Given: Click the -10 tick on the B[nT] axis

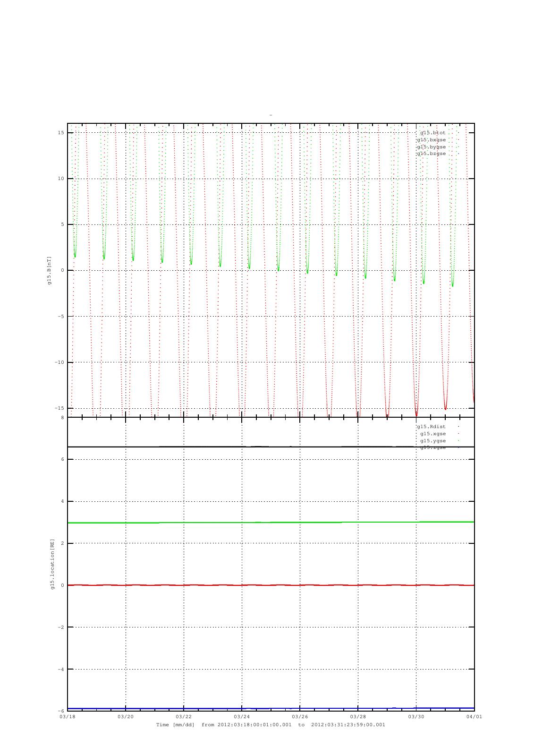Looking at the screenshot, I should 59,362.
